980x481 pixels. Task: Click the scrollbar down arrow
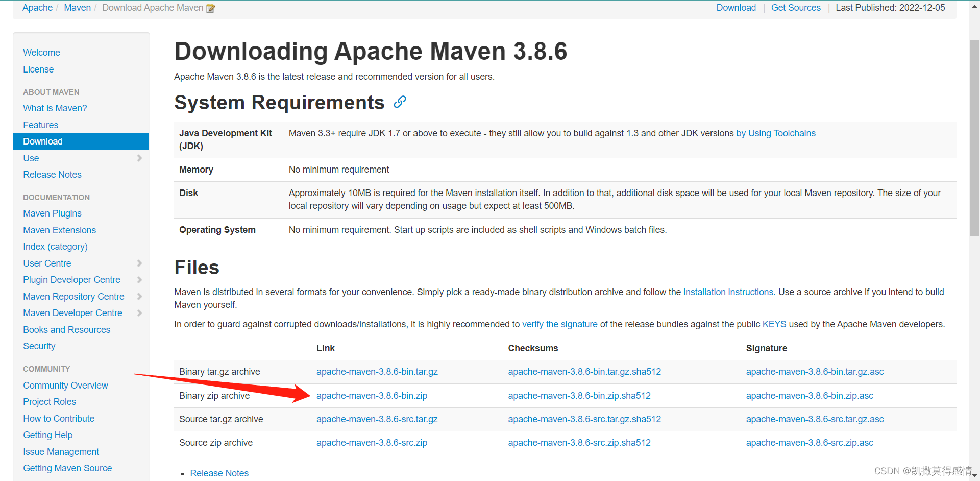click(974, 475)
